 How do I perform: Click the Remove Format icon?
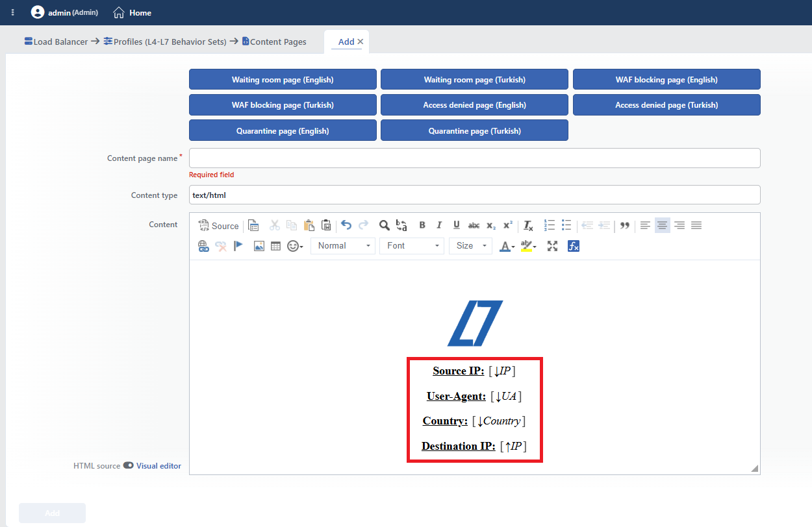coord(529,225)
